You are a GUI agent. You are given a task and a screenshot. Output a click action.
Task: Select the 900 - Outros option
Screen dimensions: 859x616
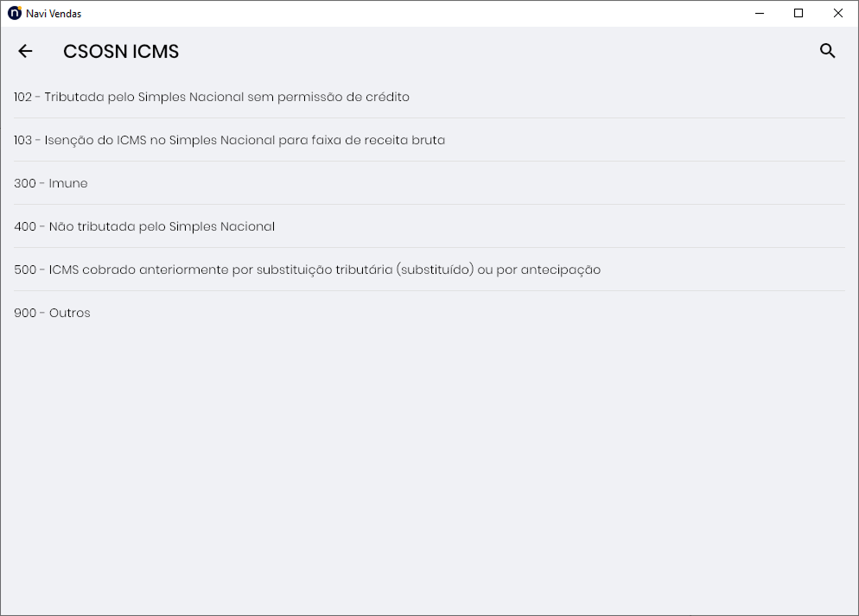(x=429, y=314)
